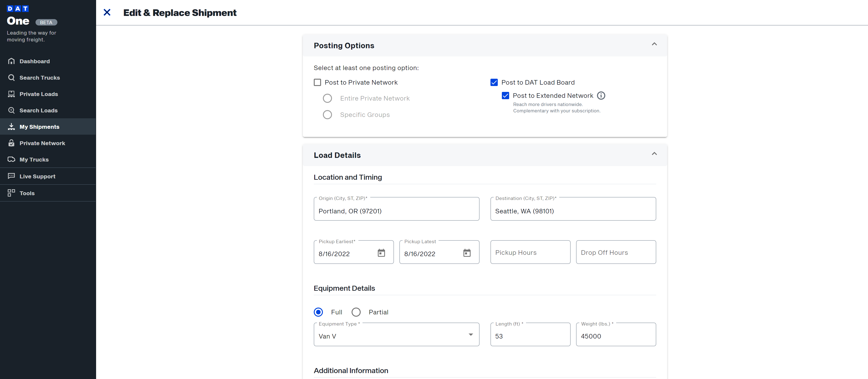Image resolution: width=868 pixels, height=379 pixels.
Task: Uncheck Post to Extended Network
Action: click(505, 96)
